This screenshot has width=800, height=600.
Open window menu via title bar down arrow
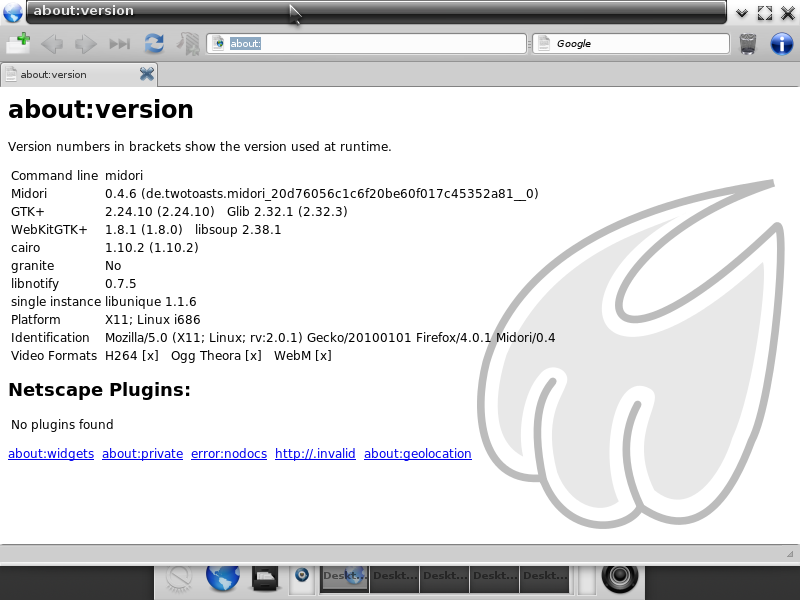[742, 13]
